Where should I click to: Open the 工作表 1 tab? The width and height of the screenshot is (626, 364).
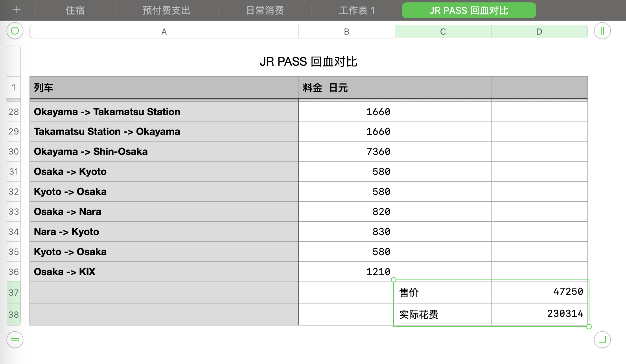coord(357,10)
